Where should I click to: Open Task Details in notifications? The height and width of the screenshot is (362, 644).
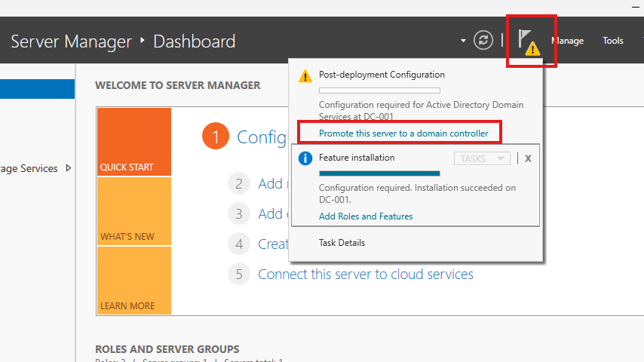(x=342, y=242)
